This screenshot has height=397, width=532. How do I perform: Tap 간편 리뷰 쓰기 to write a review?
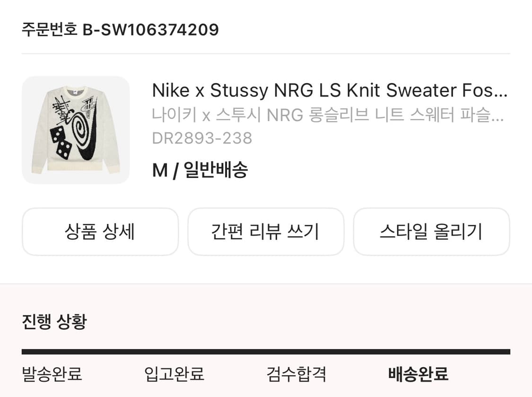tap(266, 232)
